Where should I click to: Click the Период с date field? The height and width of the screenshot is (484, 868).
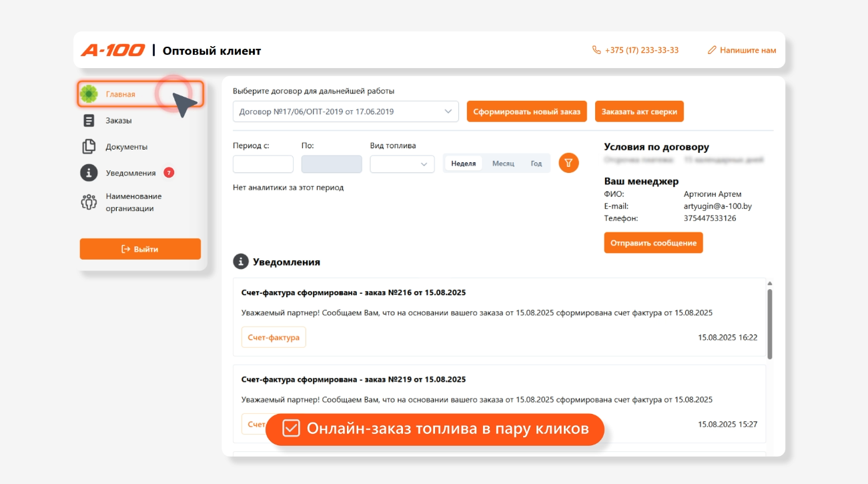263,164
